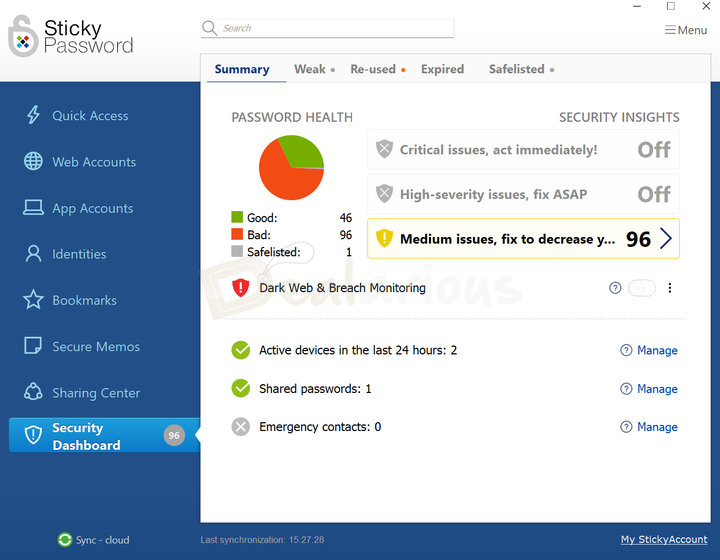Open the Bookmarks section

(x=84, y=300)
